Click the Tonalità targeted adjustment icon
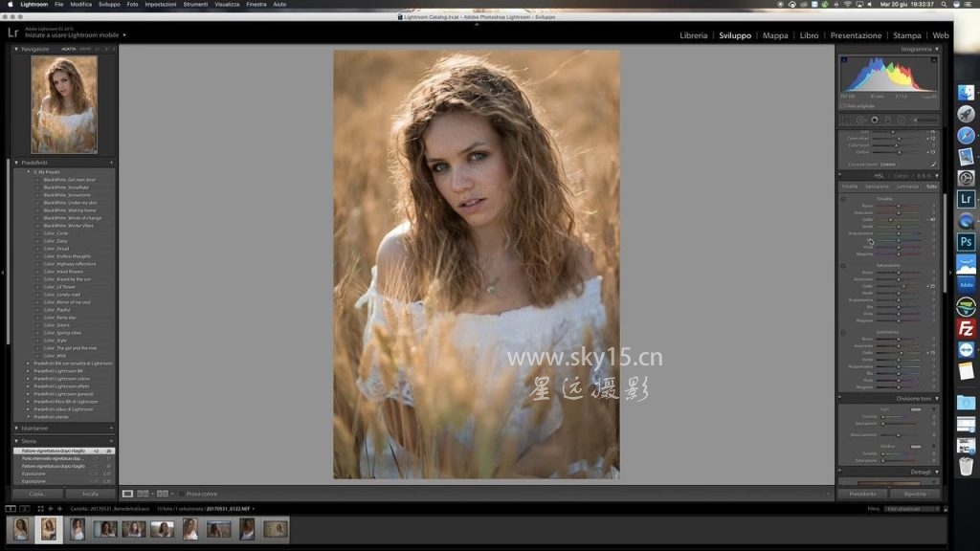Viewport: 980px width, 551px height. pyautogui.click(x=843, y=199)
